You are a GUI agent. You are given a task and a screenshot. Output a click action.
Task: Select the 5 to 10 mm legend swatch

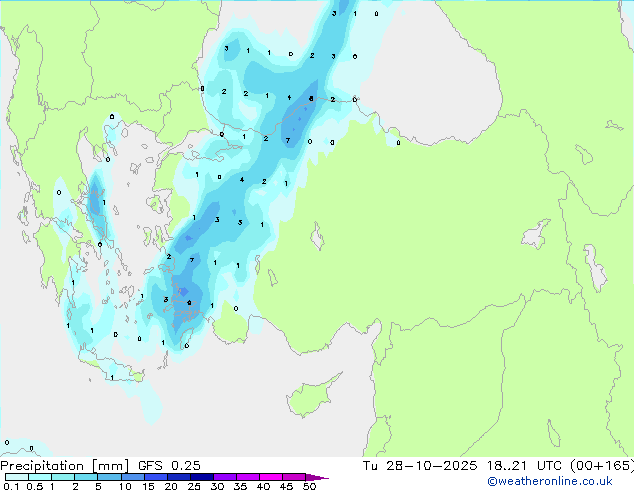tap(109, 477)
